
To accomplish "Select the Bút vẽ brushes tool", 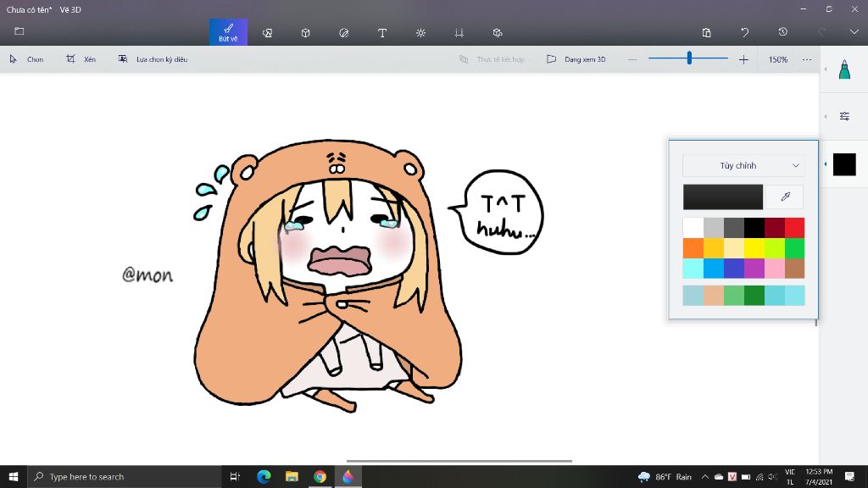I will click(228, 32).
